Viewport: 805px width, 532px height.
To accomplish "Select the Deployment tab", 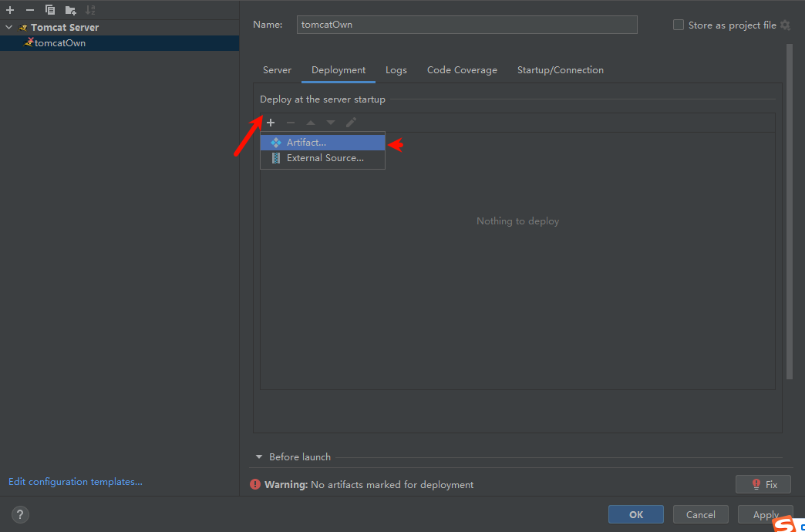I will pos(339,70).
